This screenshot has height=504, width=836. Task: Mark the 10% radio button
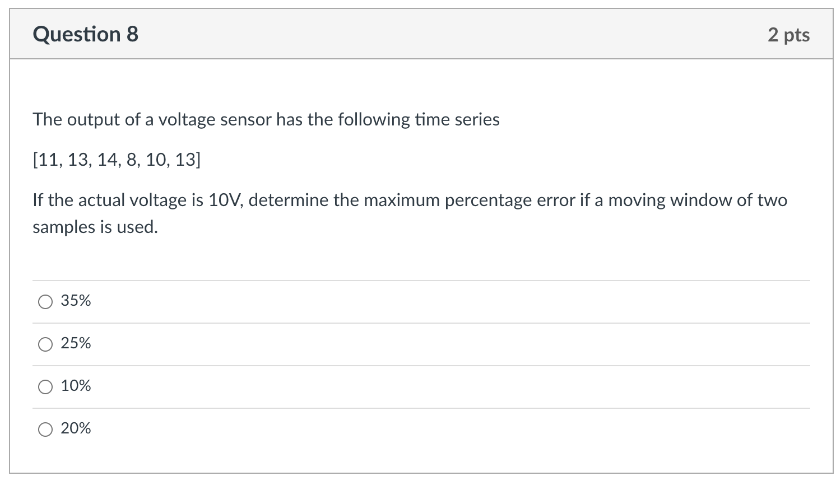(x=45, y=387)
